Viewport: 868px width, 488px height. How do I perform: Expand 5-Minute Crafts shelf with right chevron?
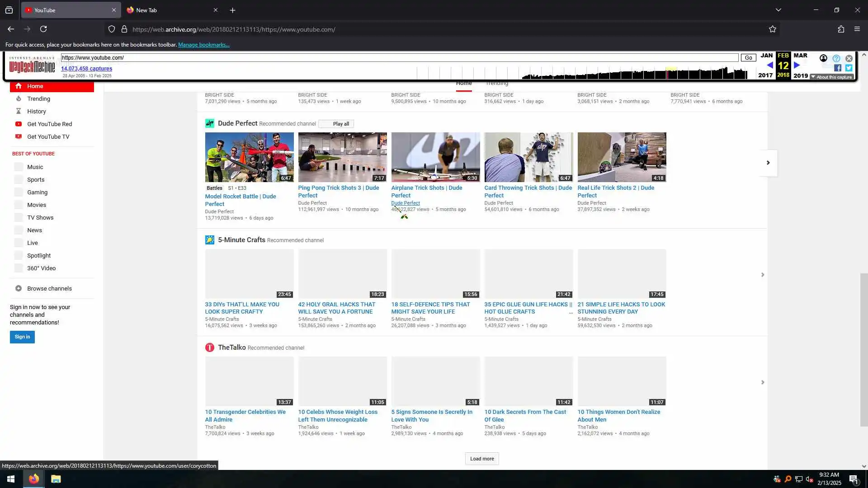pyautogui.click(x=763, y=275)
